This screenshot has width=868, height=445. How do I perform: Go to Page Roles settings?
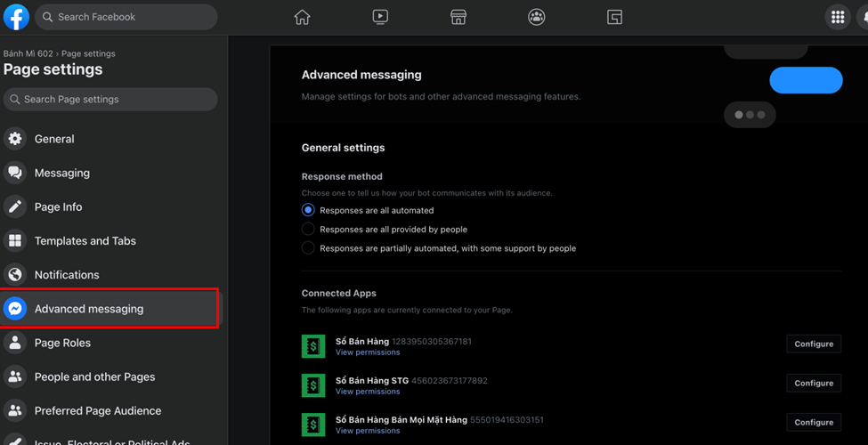pyautogui.click(x=62, y=343)
